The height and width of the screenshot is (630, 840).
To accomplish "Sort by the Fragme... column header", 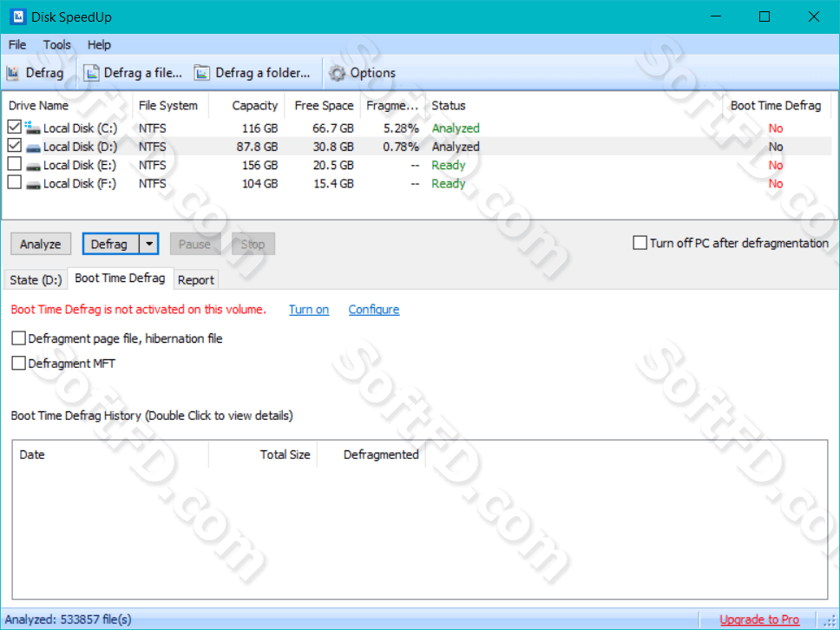I will coord(392,106).
